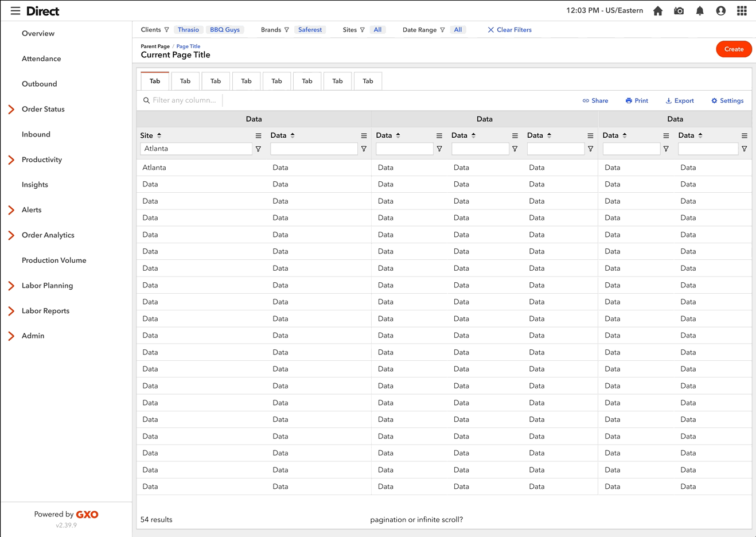Image resolution: width=756 pixels, height=537 pixels.
Task: Click the home icon
Action: click(657, 10)
